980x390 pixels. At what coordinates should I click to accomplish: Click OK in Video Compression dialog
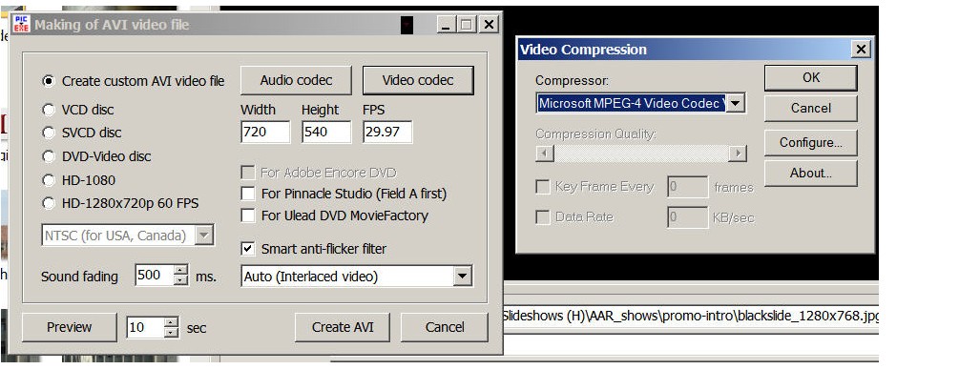(810, 77)
